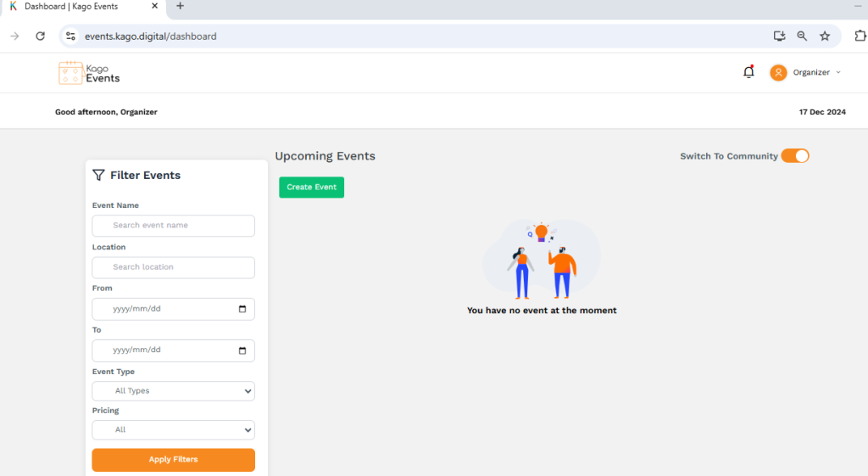Open the Pricing dropdown
The width and height of the screenshot is (868, 476).
click(173, 430)
